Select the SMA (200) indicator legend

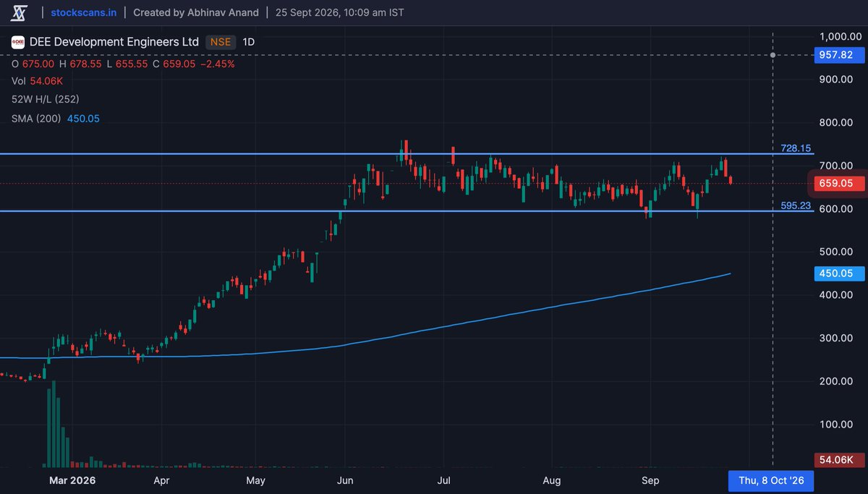(x=56, y=118)
